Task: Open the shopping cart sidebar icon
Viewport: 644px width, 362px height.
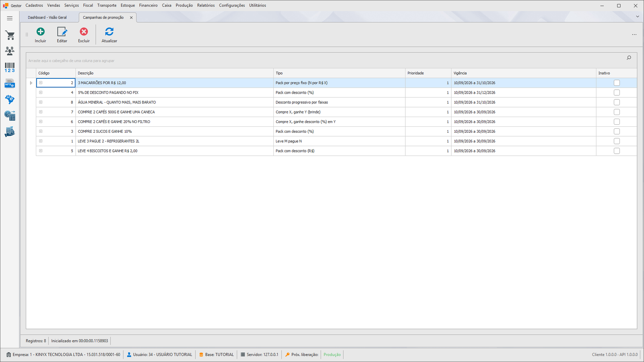Action: 10,35
